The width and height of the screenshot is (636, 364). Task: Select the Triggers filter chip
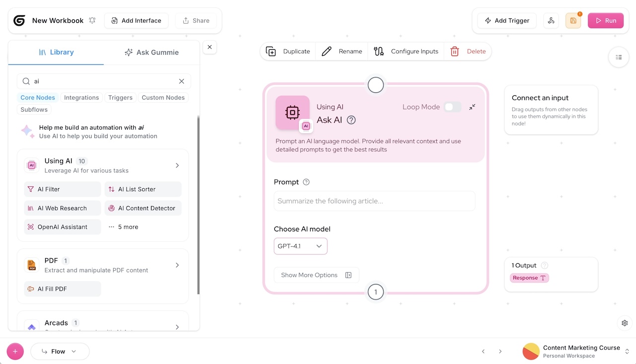click(120, 97)
